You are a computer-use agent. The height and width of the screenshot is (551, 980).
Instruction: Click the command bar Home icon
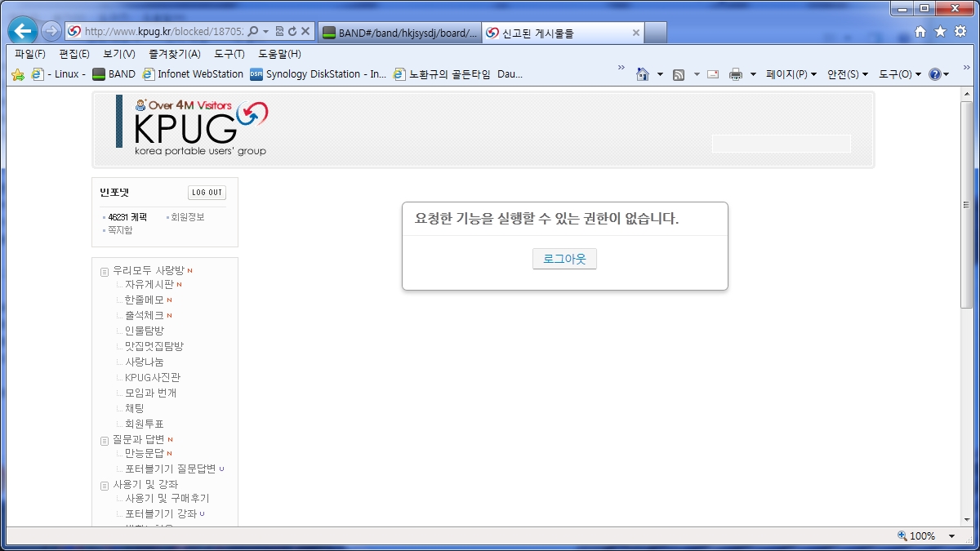pos(643,74)
